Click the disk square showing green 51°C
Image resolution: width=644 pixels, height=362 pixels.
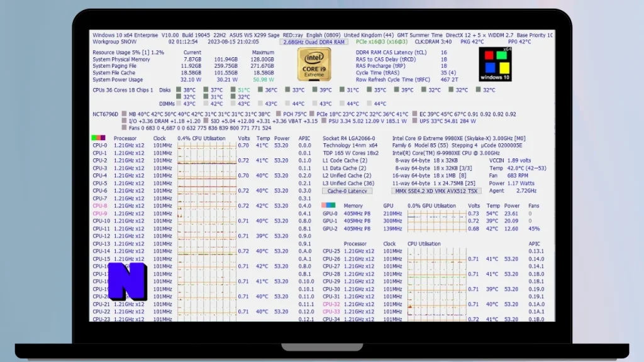(x=233, y=89)
